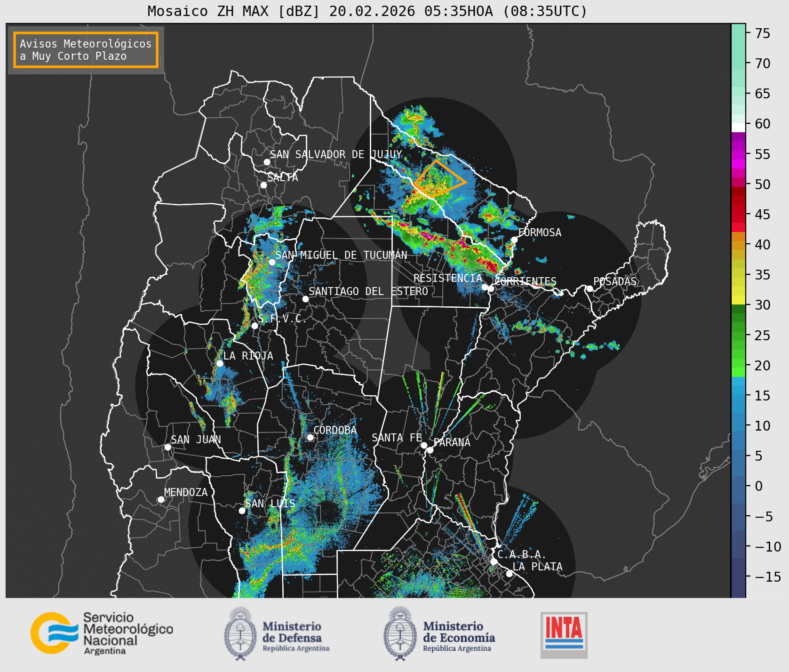The height and width of the screenshot is (672, 789).
Task: Click the SAN MIGUEL DE TUCUMÁN label
Action: click(x=341, y=255)
